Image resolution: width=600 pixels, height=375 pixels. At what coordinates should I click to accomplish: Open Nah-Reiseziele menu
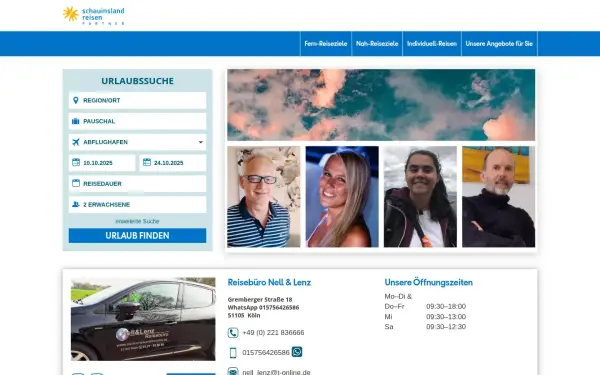(377, 44)
